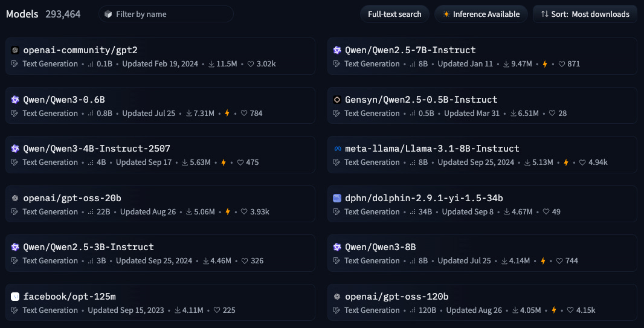Click 'Updated Mar 31' on the Gensyn card
The image size is (644, 328).
tap(472, 114)
